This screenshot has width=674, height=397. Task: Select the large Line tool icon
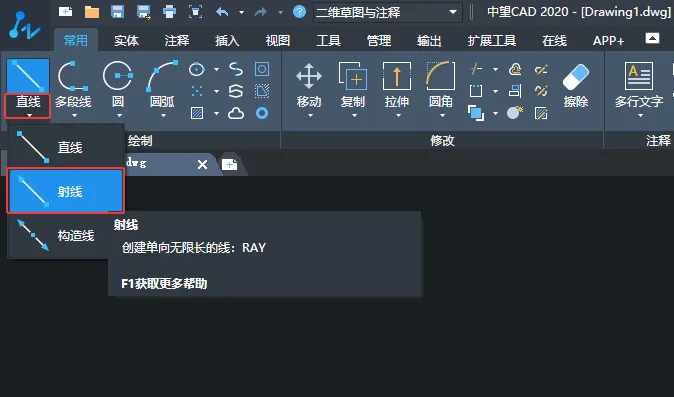coord(28,76)
